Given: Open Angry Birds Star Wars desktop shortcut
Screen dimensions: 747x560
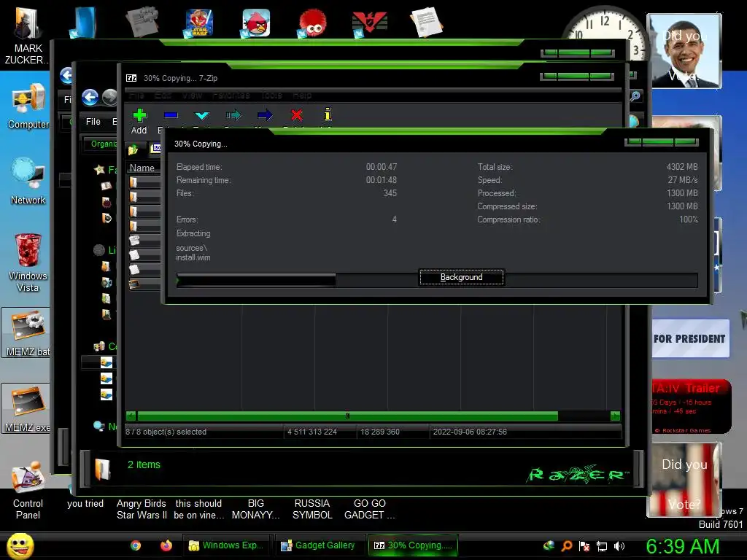Looking at the screenshot, I should [x=198, y=23].
